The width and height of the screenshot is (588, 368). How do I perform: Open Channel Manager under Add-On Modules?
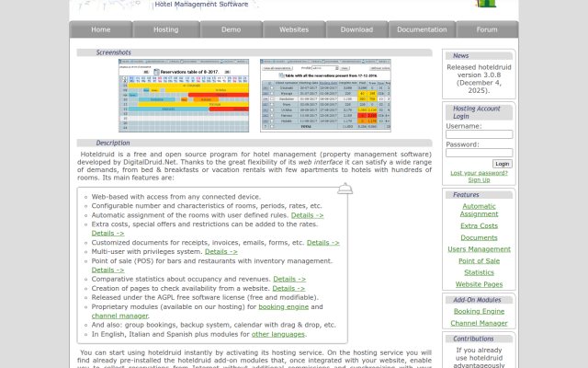[x=479, y=323]
